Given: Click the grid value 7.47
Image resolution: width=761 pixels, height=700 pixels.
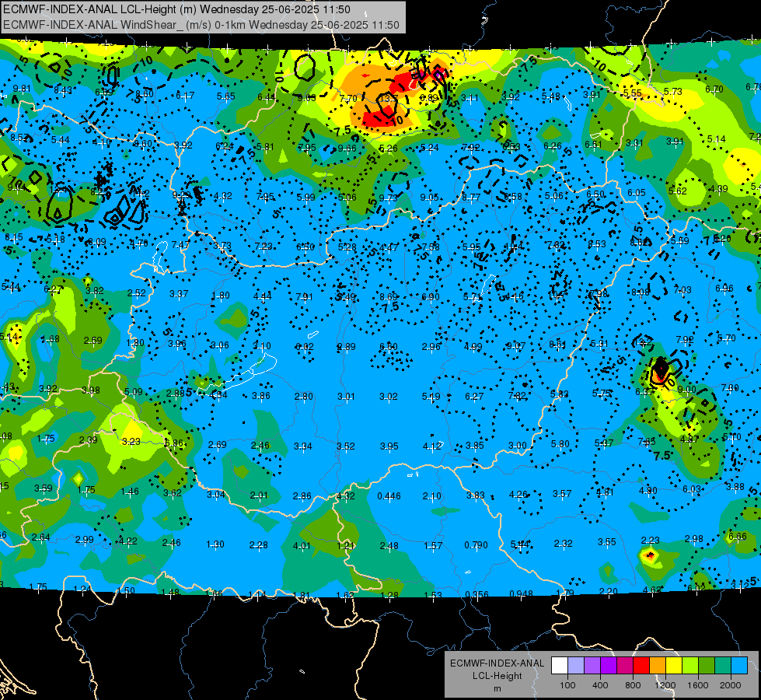Looking at the screenshot, I should (x=181, y=245).
